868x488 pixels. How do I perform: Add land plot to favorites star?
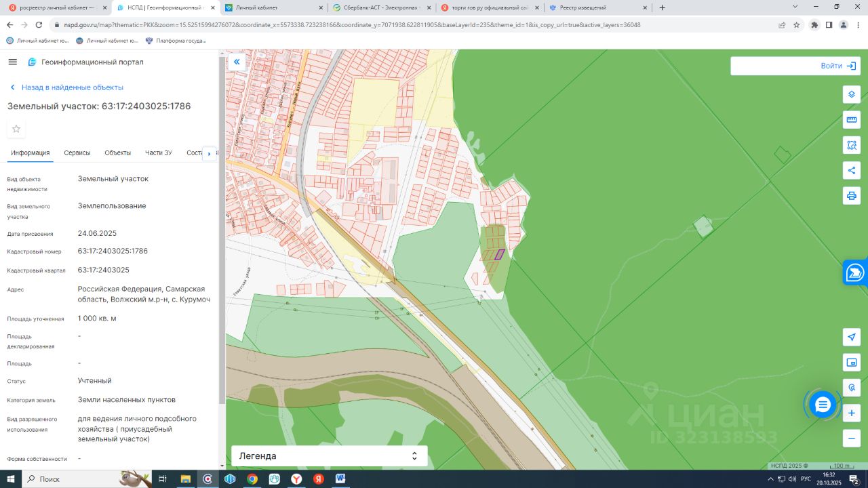16,129
